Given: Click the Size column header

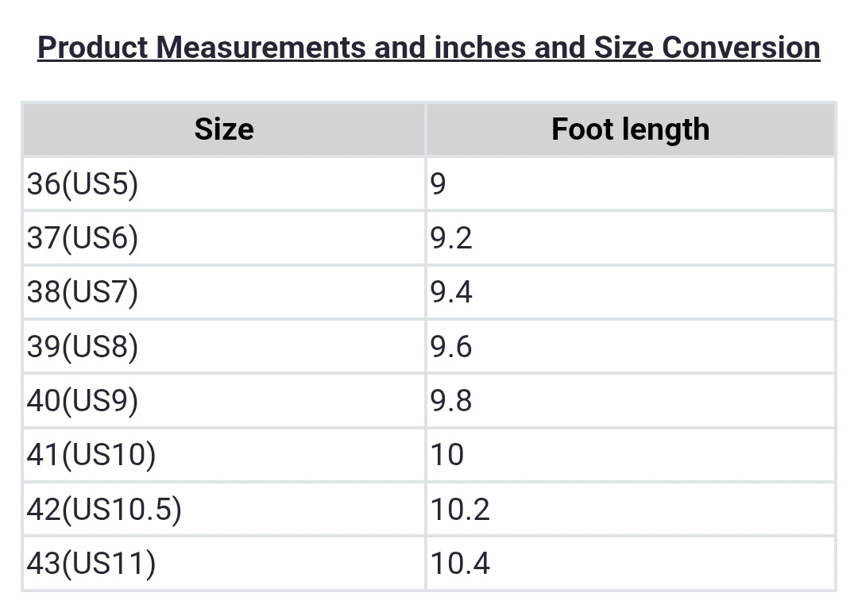Looking at the screenshot, I should tap(224, 129).
